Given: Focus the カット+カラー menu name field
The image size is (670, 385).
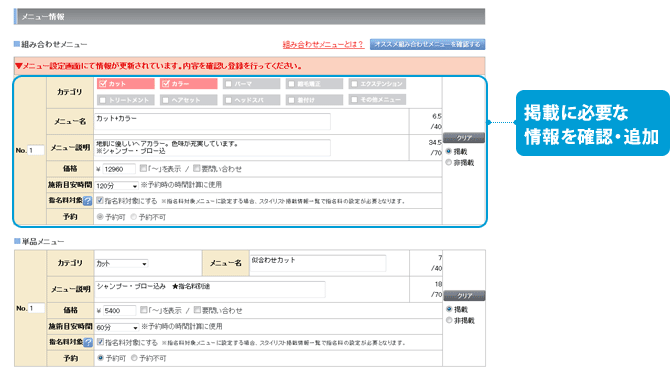Looking at the screenshot, I should tap(212, 121).
